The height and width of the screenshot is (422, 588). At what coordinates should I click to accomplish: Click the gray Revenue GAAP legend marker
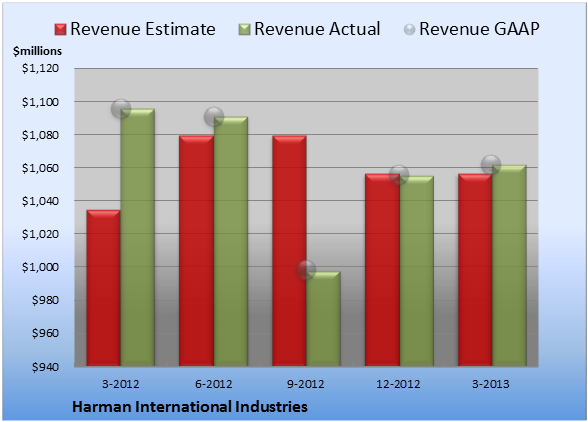409,30
